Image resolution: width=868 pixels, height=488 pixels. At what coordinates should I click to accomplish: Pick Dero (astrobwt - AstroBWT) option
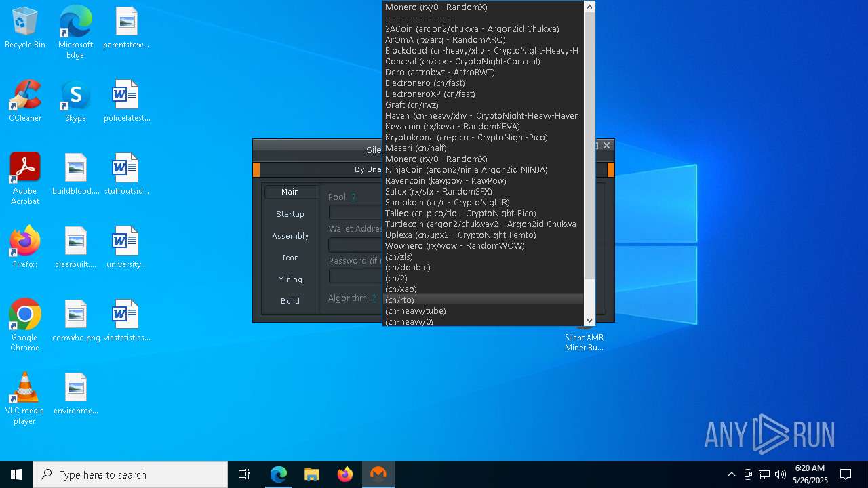point(483,72)
